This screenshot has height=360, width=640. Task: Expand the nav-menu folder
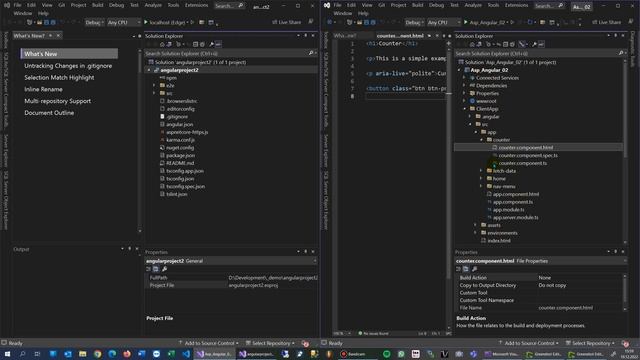[481, 187]
